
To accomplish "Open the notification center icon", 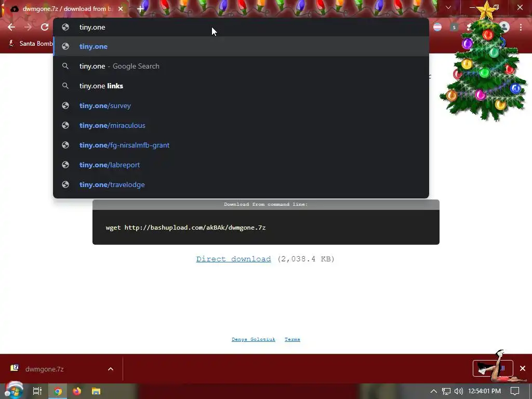I will 515,391.
